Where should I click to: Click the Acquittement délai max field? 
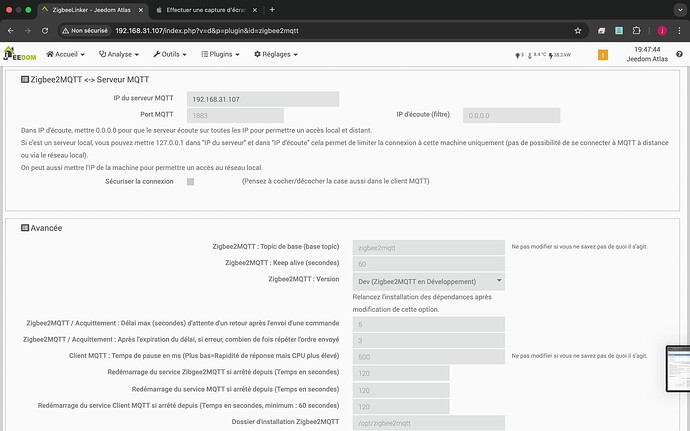429,324
